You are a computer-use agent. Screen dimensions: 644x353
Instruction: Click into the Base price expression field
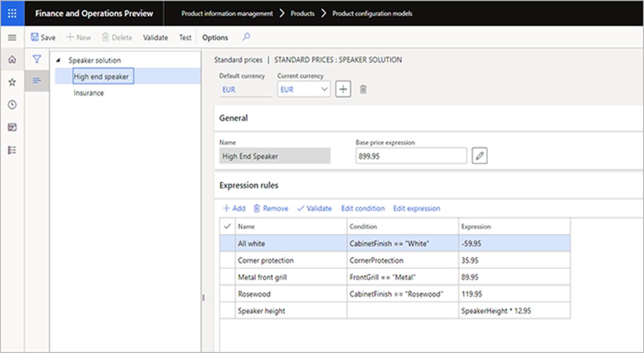pyautogui.click(x=411, y=156)
